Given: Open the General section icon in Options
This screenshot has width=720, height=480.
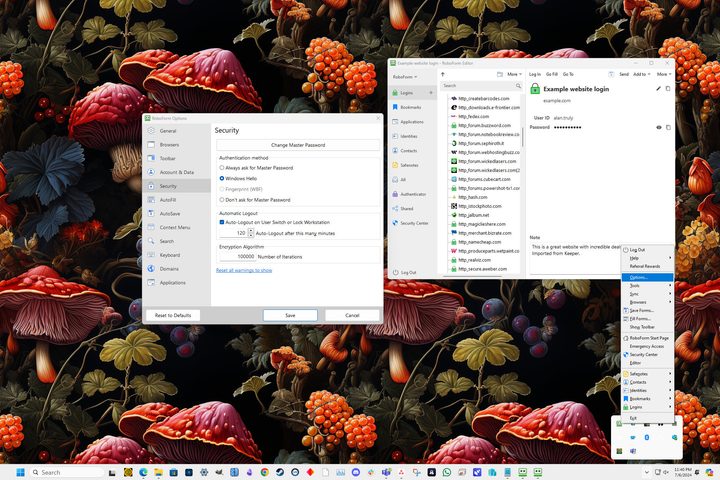Looking at the screenshot, I should [x=151, y=131].
